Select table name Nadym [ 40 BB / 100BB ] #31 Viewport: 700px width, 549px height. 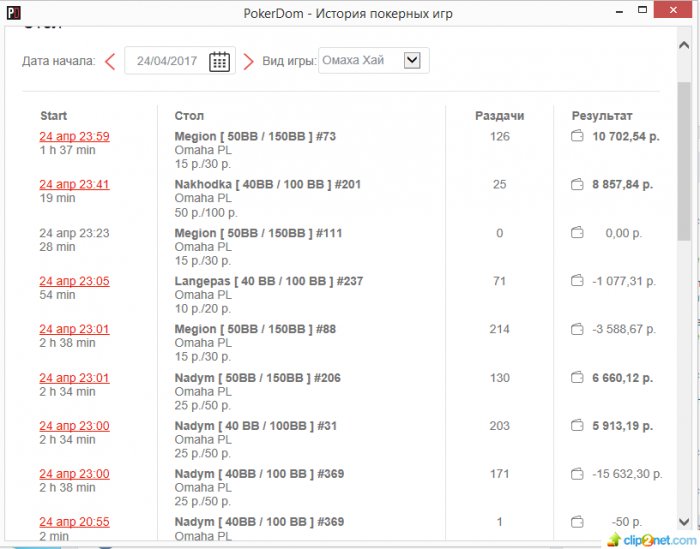(x=256, y=426)
